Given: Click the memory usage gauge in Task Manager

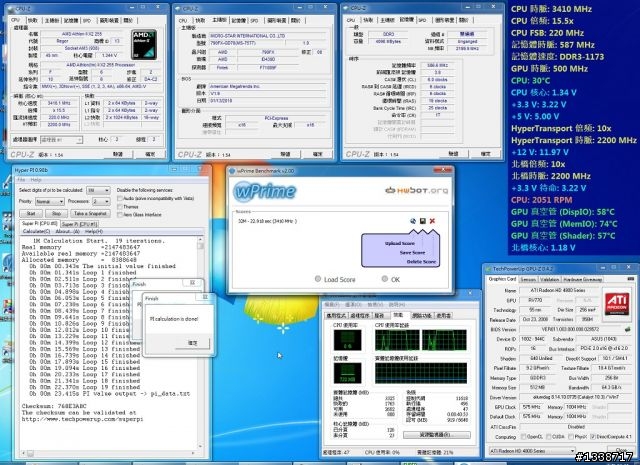Looking at the screenshot, I should click(347, 374).
